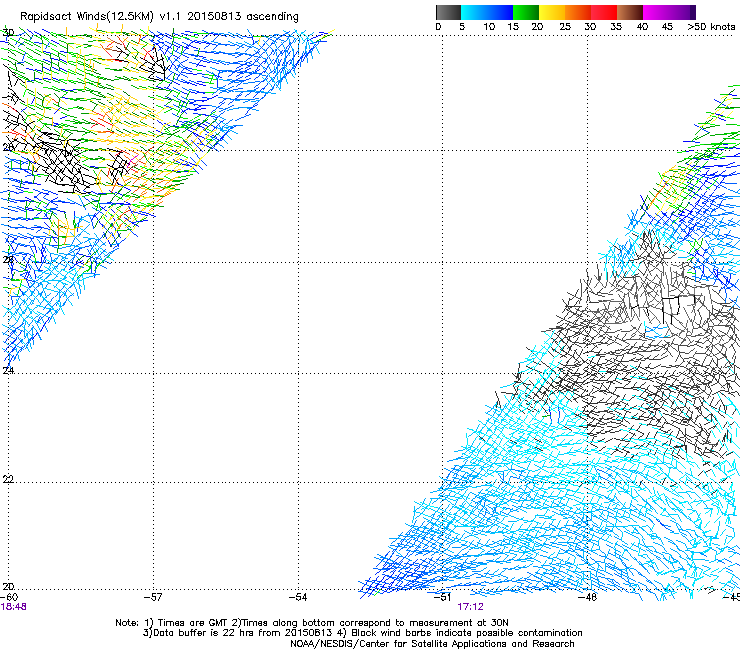Click the NOAA/NESDIS credit line

[x=432, y=644]
